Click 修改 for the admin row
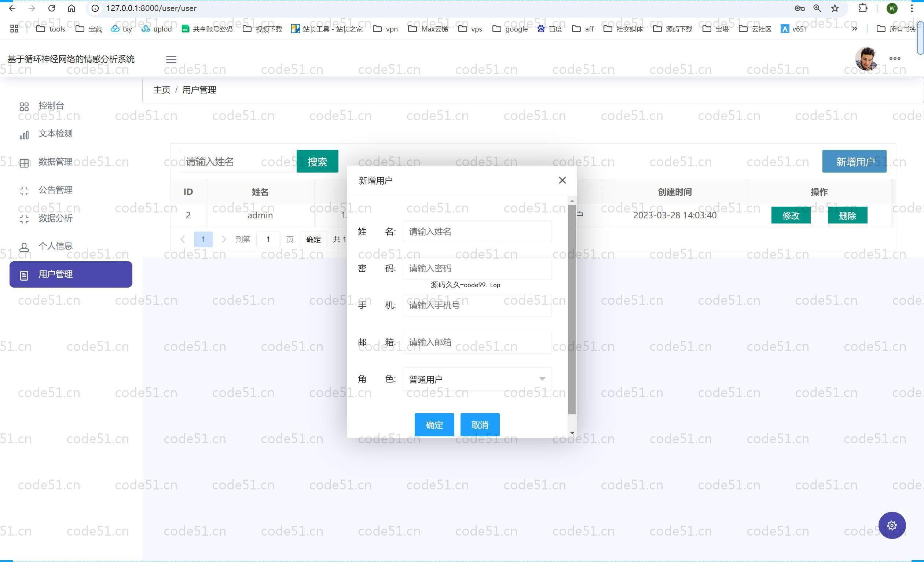924x562 pixels. click(x=791, y=215)
